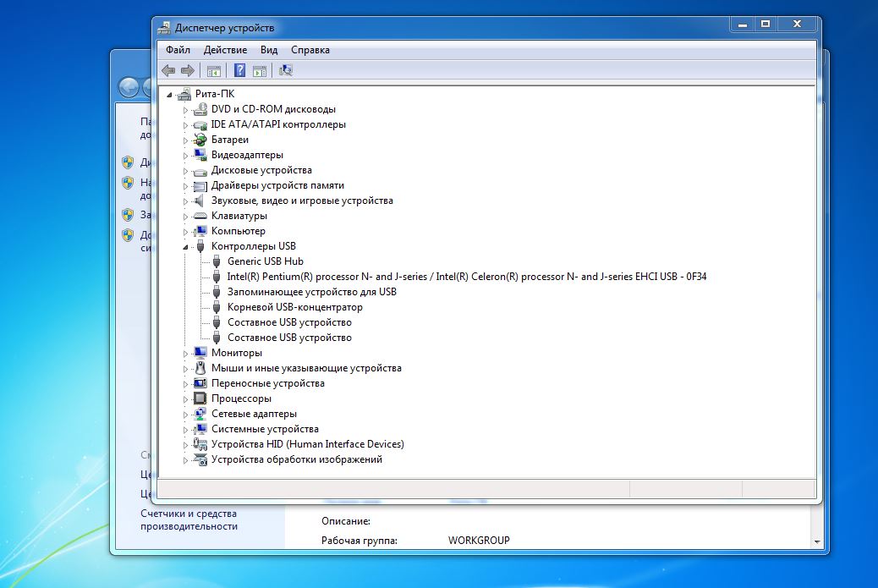Open the Справка menu

(310, 50)
